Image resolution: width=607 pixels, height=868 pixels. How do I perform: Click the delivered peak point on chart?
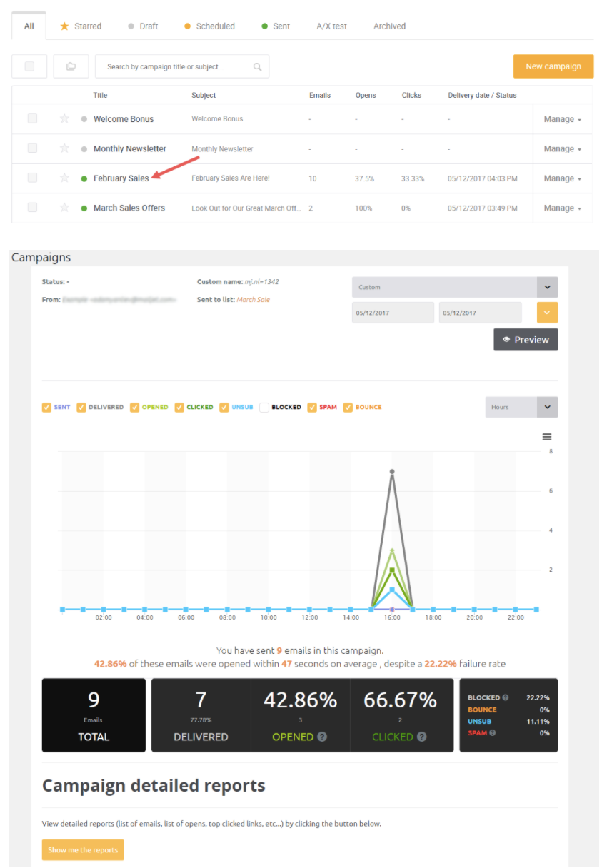(392, 472)
